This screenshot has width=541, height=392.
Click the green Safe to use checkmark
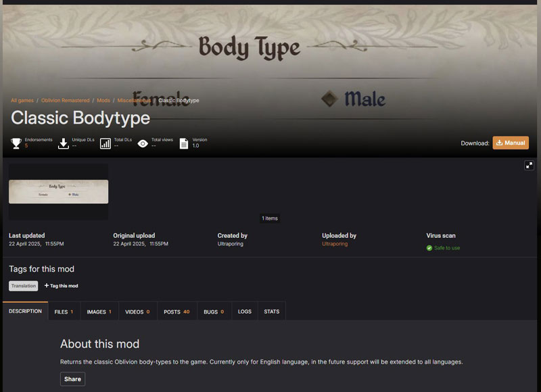tap(429, 248)
